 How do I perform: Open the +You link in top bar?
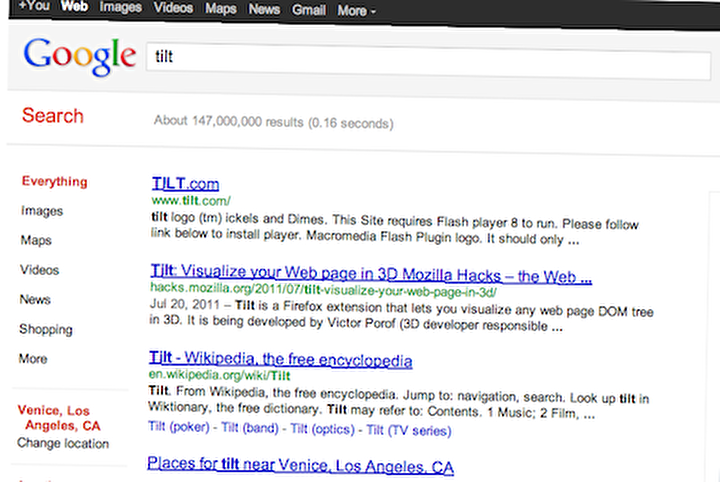[34, 6]
